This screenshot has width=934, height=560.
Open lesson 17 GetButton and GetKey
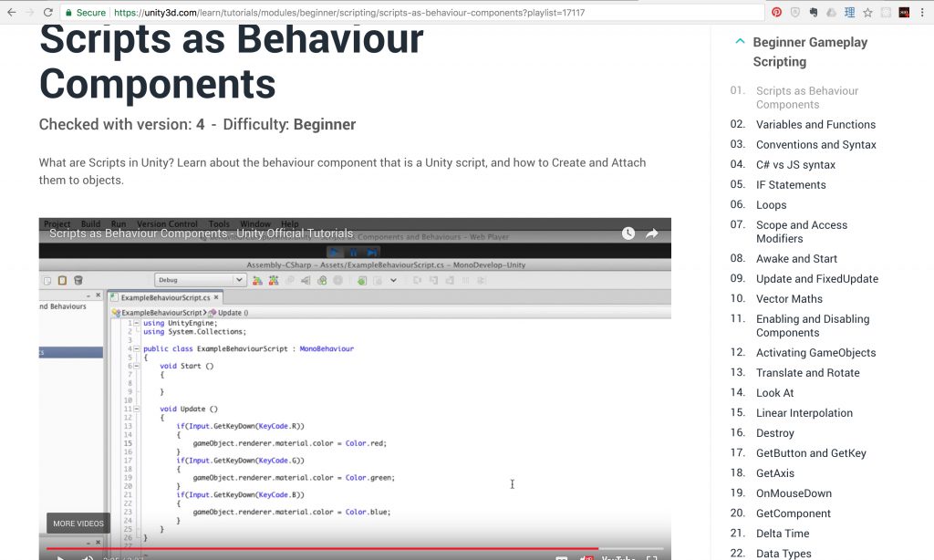[811, 453]
